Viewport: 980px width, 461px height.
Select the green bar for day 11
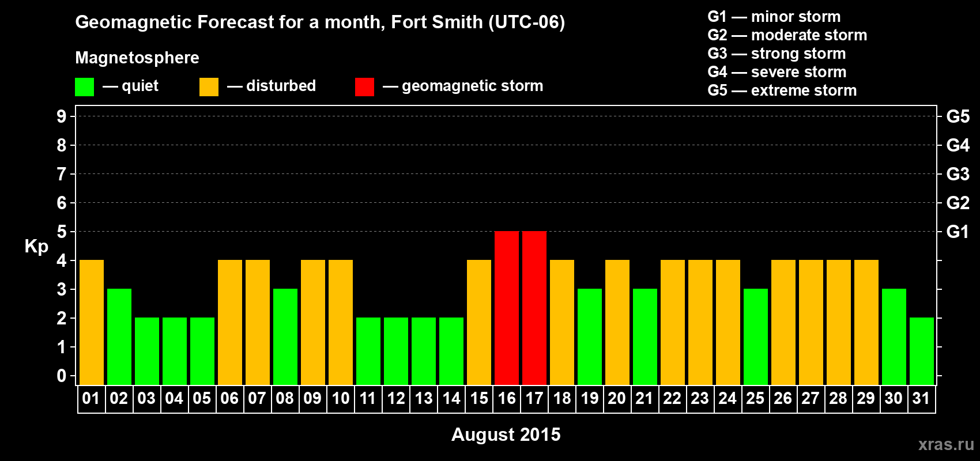coord(368,352)
